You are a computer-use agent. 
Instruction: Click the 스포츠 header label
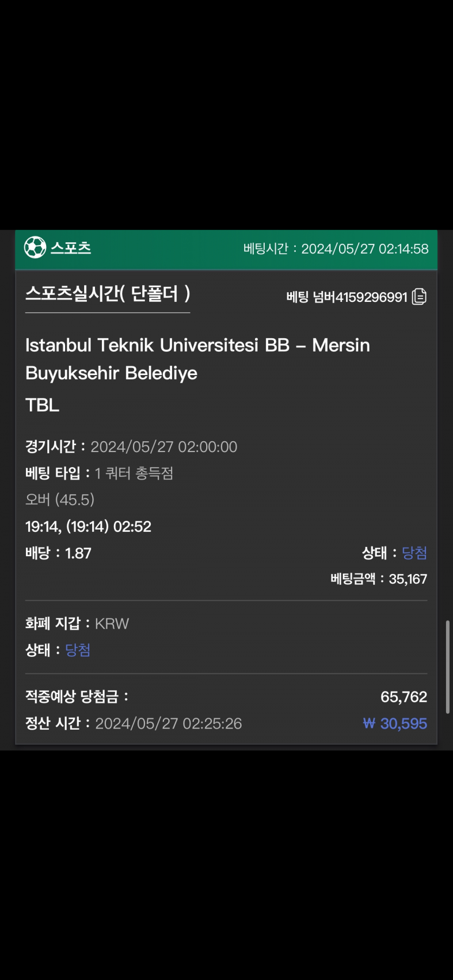71,248
